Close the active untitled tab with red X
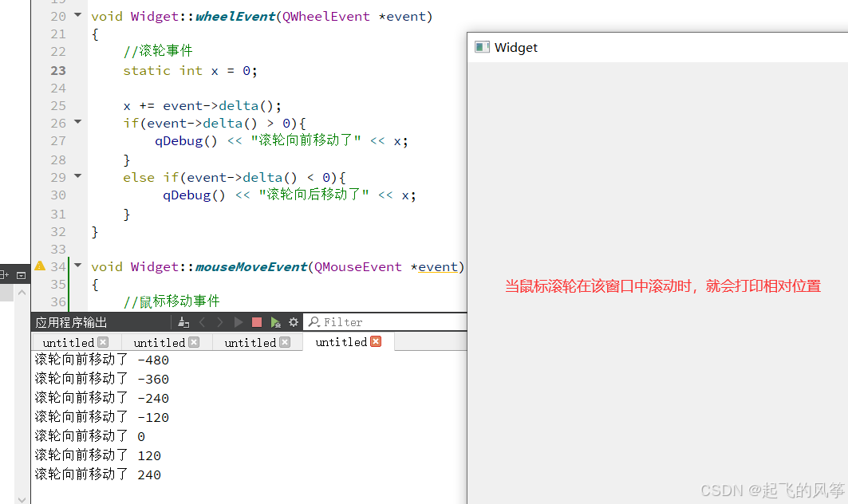Image resolution: width=848 pixels, height=504 pixels. (x=376, y=341)
